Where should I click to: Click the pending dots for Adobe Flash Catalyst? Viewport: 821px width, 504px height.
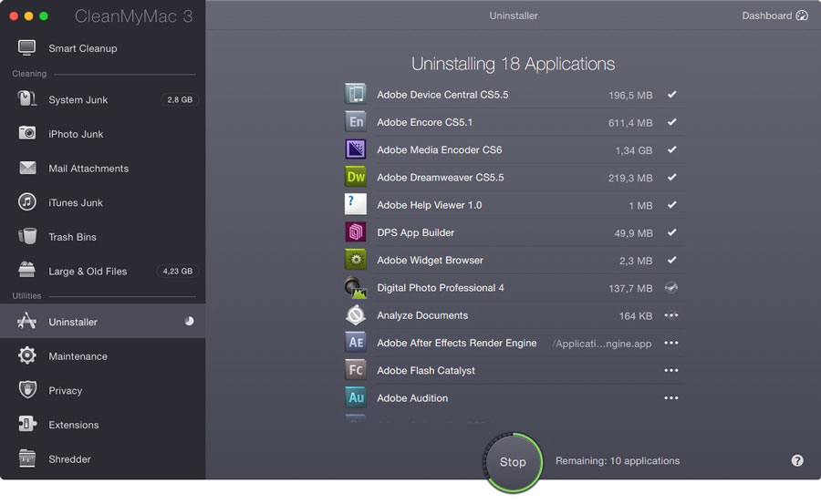(671, 370)
